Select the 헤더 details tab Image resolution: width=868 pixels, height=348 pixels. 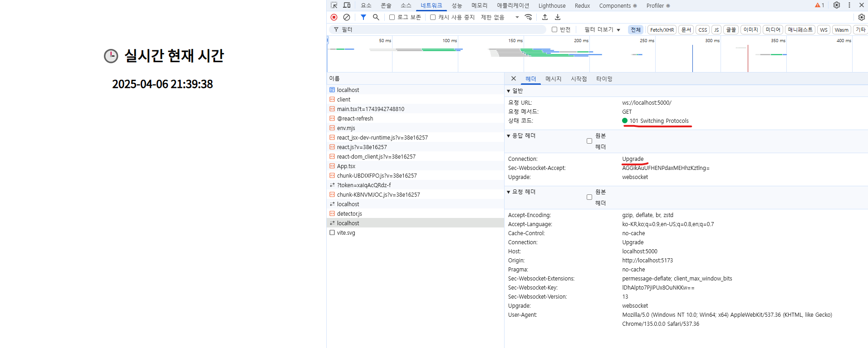[531, 79]
